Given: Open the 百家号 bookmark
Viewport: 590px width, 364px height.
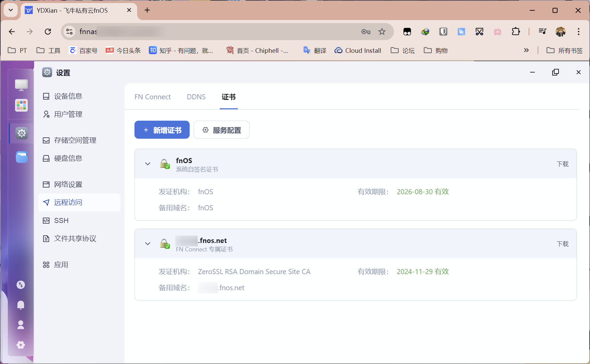Looking at the screenshot, I should [x=83, y=50].
